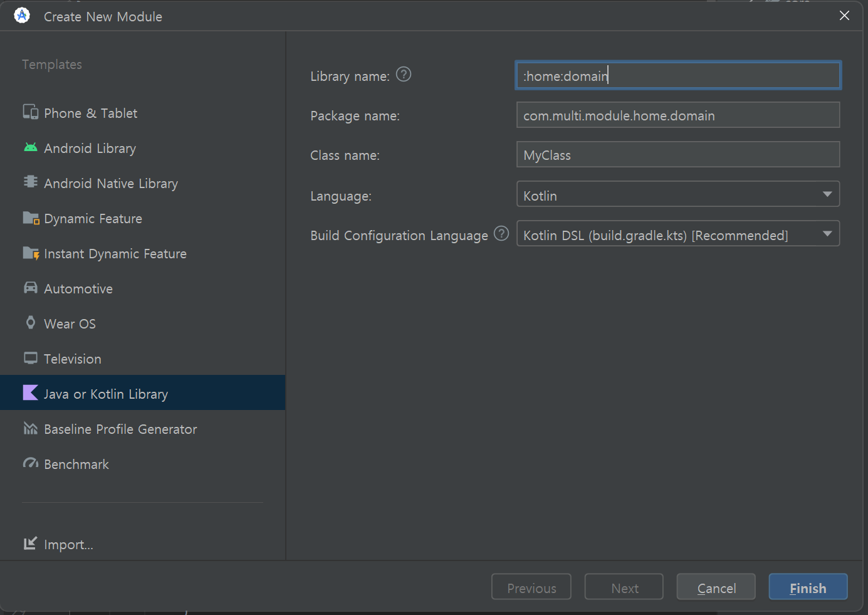Focus the Library name field

click(678, 75)
